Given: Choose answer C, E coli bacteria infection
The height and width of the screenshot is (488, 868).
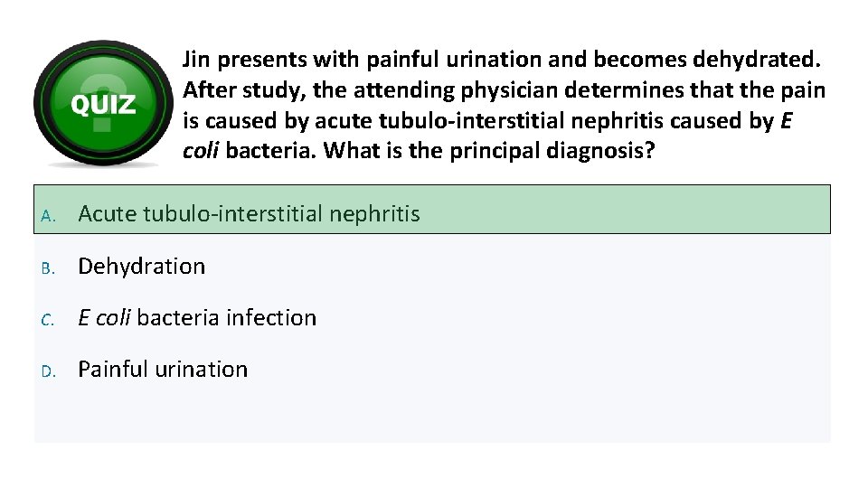Looking at the screenshot, I should [x=197, y=318].
